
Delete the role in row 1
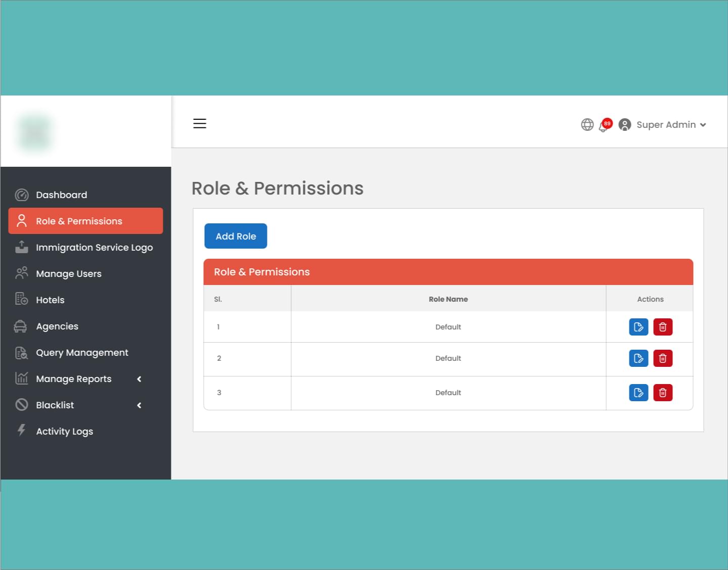tap(663, 327)
